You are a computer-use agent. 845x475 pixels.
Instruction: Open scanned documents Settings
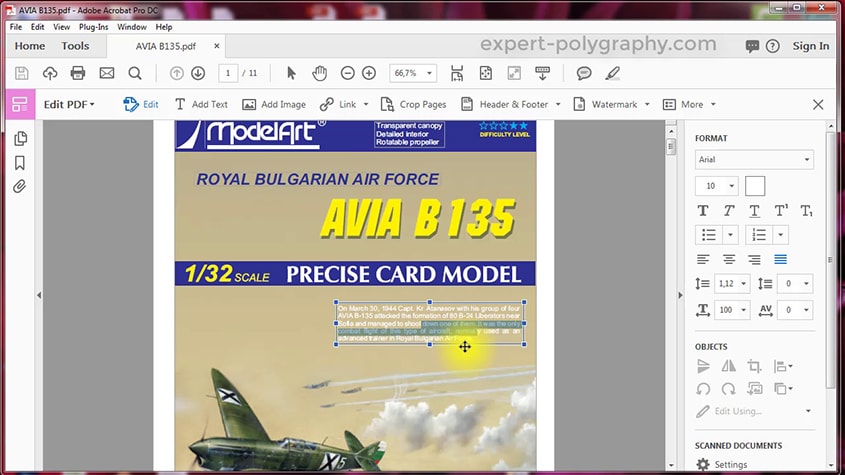[722, 464]
